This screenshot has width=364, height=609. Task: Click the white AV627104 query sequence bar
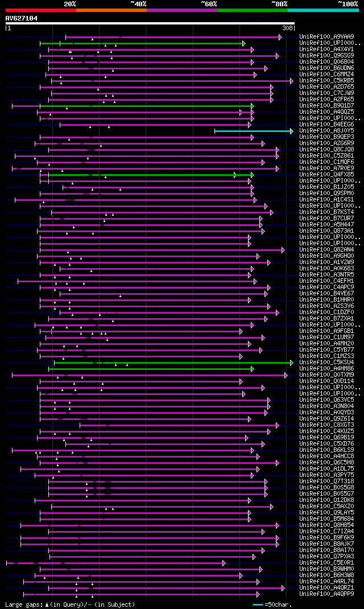(x=150, y=23)
